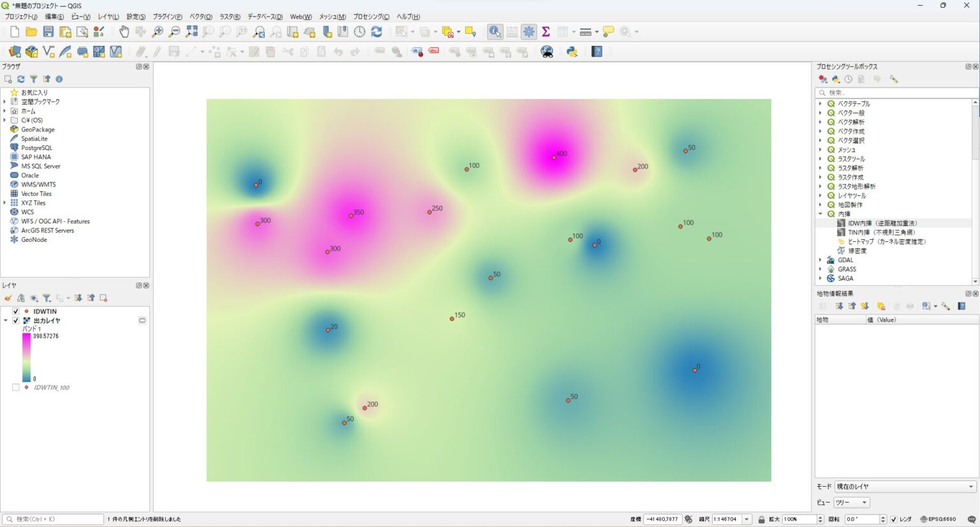Image resolution: width=980 pixels, height=527 pixels.
Task: Click the EPSG:6680 CRS button
Action: point(938,519)
